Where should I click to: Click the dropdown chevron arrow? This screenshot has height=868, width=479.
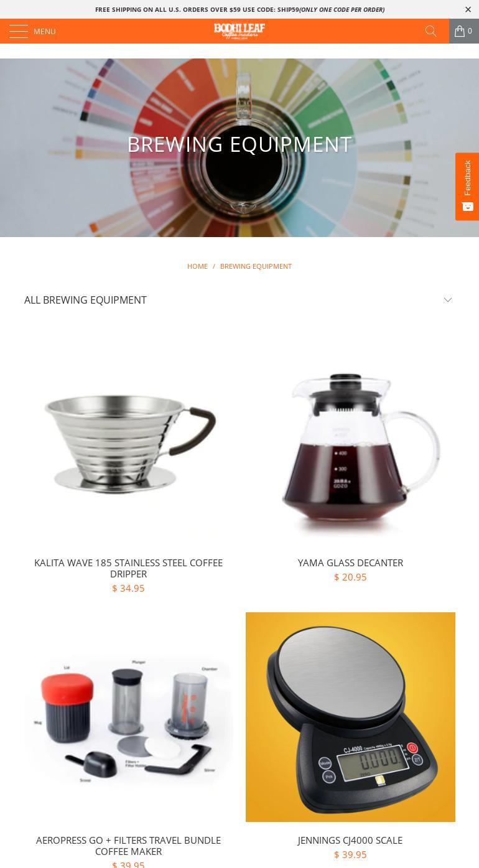(x=447, y=300)
